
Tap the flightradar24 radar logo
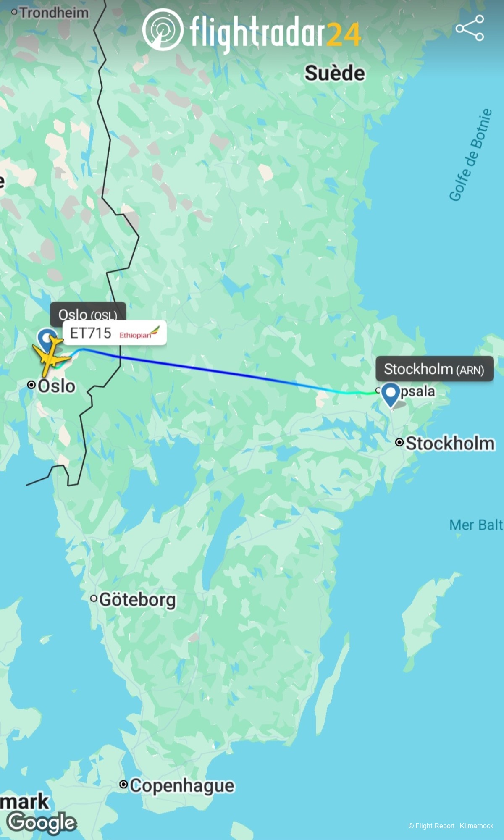coord(163,29)
